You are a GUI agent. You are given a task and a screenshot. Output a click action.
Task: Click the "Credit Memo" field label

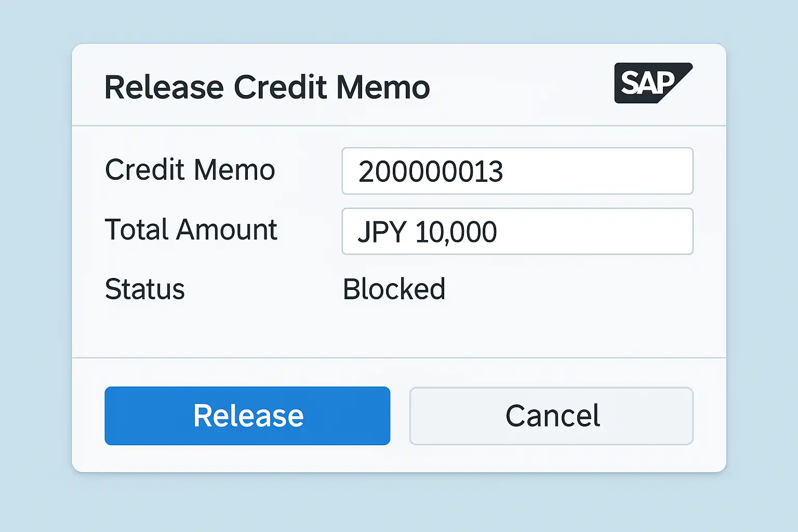190,170
